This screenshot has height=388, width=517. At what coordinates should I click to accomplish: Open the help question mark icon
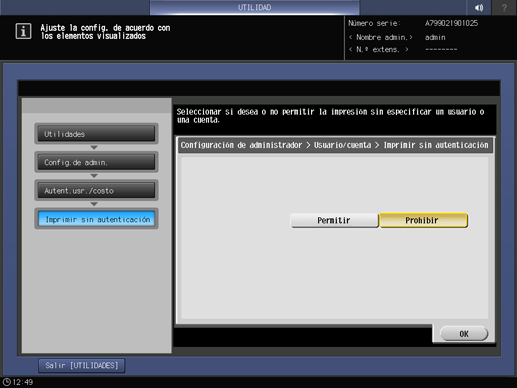click(x=504, y=7)
